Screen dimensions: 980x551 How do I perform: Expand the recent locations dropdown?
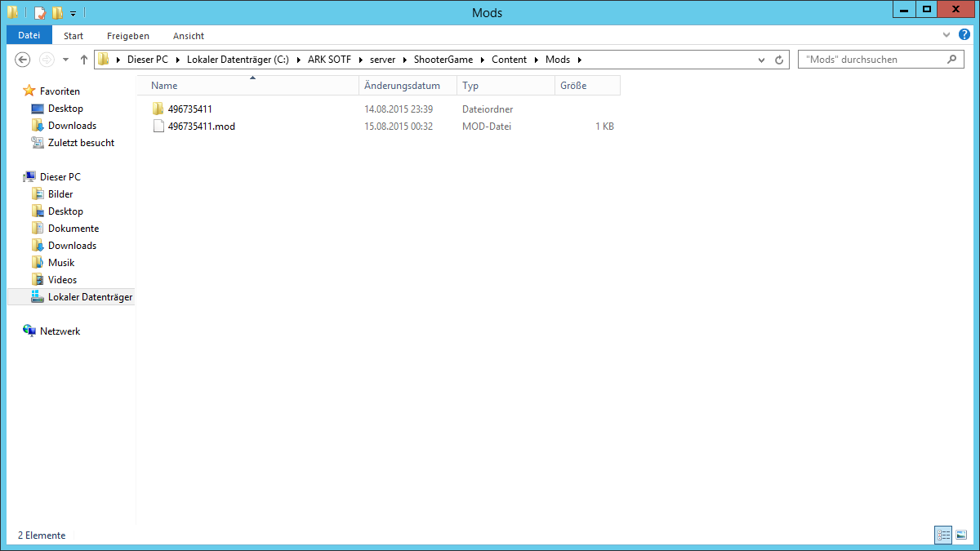coord(65,60)
